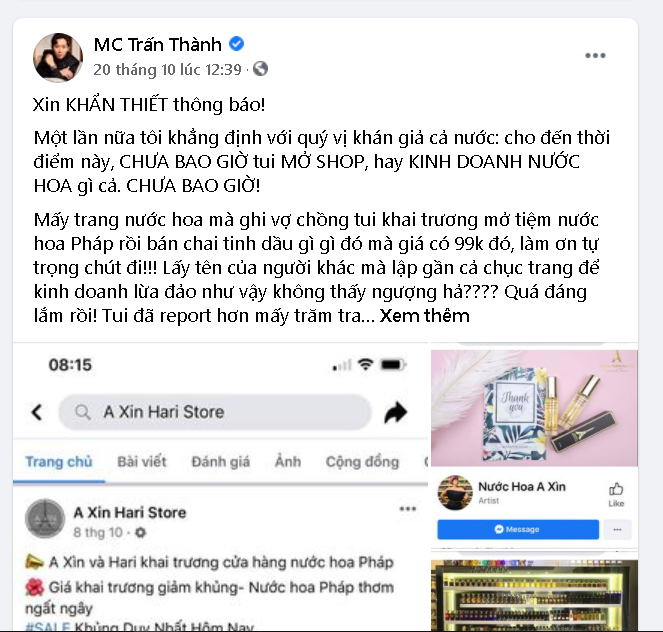Switch to the Cộng đồng tab
663x632 pixels.
pos(362,462)
